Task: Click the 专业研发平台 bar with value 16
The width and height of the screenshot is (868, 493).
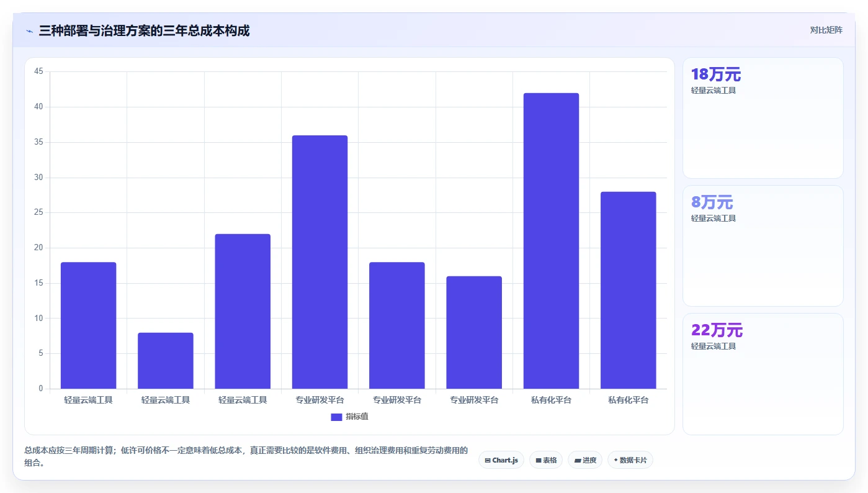Action: [x=474, y=332]
